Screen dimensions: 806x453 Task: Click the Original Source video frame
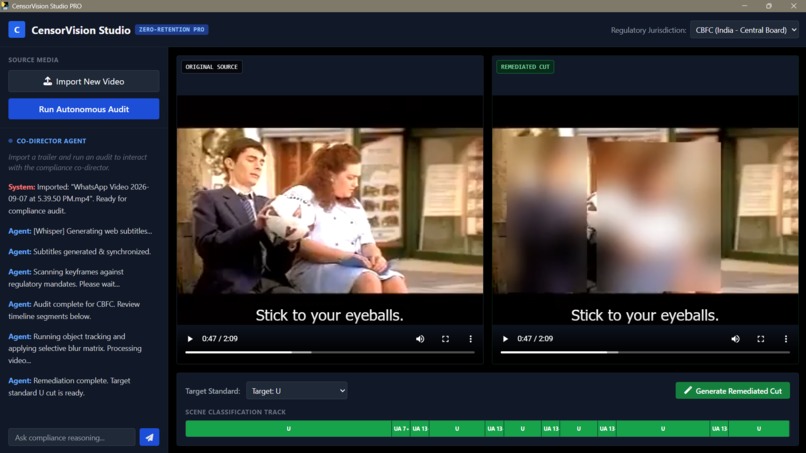point(329,210)
